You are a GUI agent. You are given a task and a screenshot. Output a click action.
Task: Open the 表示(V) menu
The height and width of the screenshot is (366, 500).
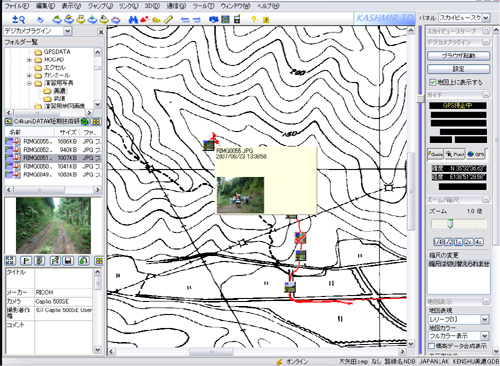point(71,6)
